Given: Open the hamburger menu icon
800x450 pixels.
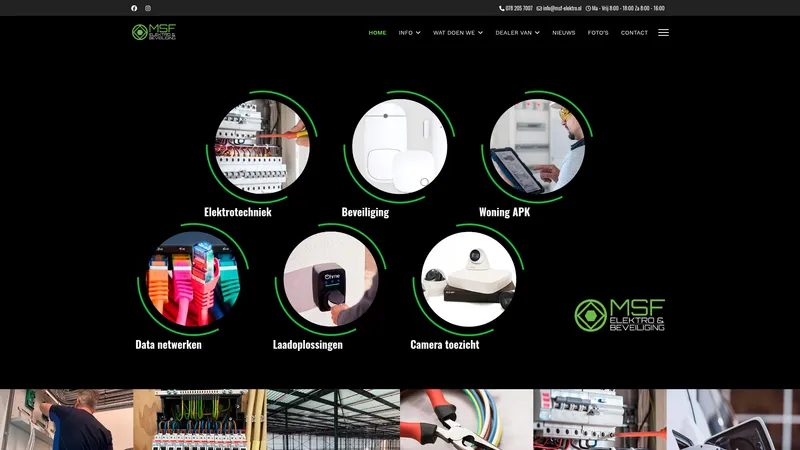Looking at the screenshot, I should 663,33.
